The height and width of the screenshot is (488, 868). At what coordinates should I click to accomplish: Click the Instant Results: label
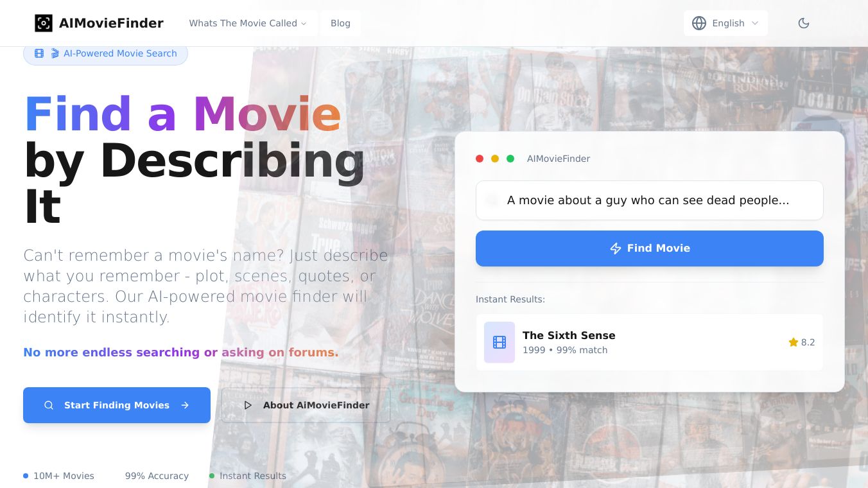(510, 299)
